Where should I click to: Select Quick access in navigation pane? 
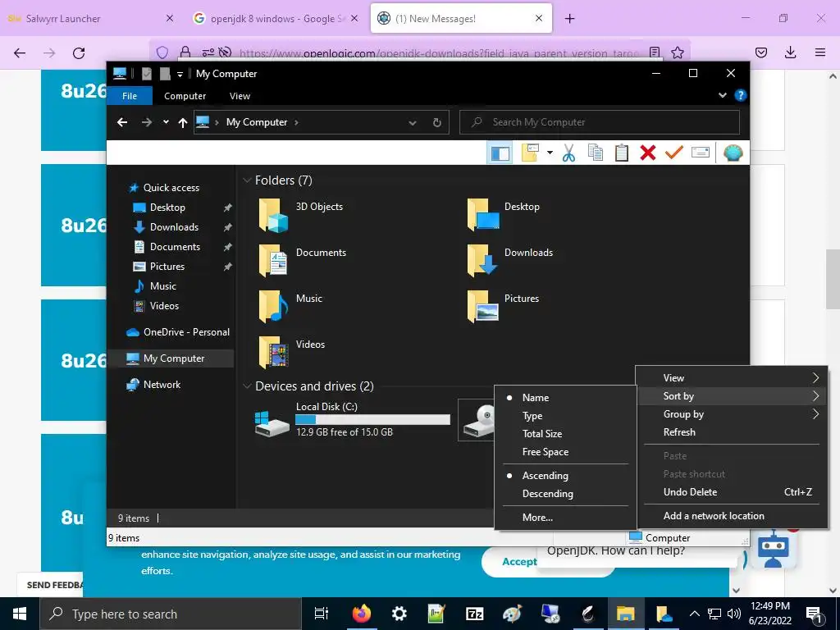pyautogui.click(x=171, y=188)
